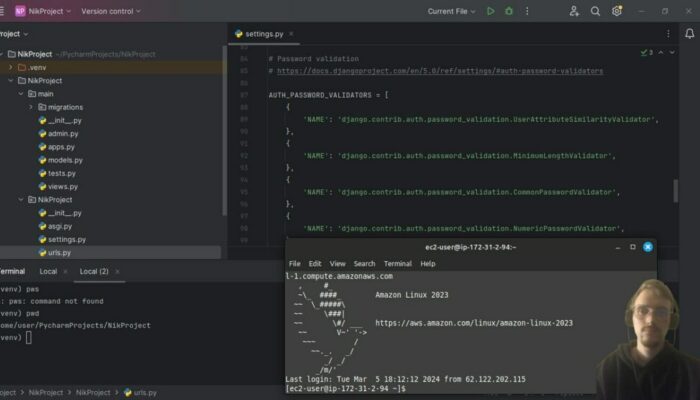
Task: Open the IDE settings gear icon
Action: click(617, 11)
